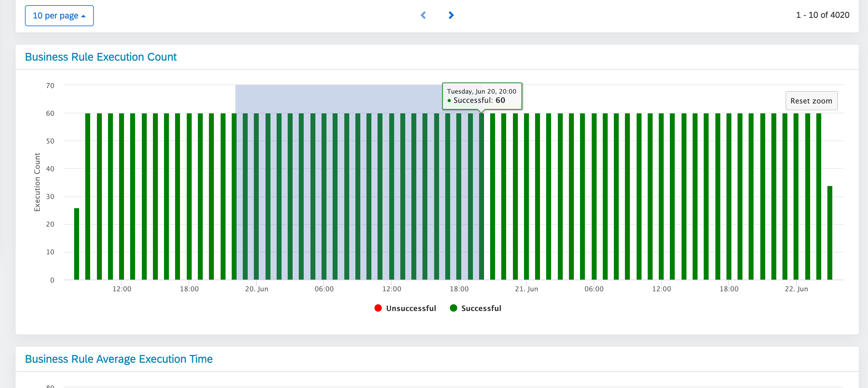Click the short last bar at right

pos(830,232)
